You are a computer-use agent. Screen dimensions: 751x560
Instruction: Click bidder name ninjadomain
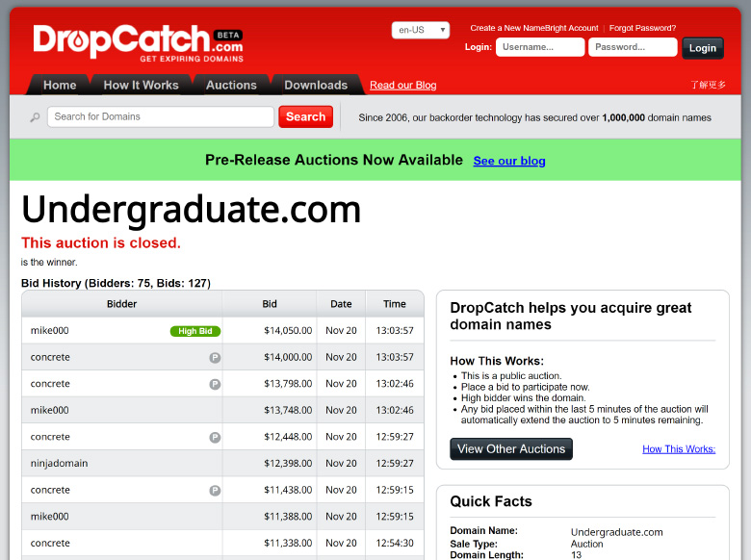pos(59,464)
